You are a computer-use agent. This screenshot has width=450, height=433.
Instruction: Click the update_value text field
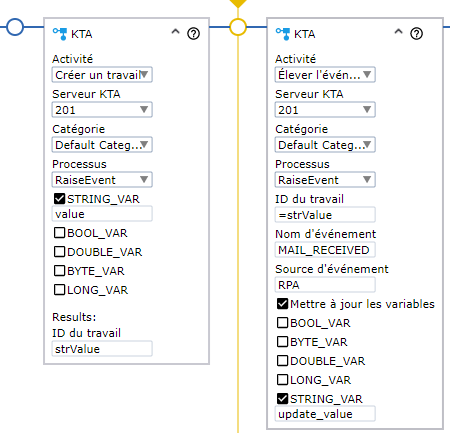pyautogui.click(x=325, y=414)
